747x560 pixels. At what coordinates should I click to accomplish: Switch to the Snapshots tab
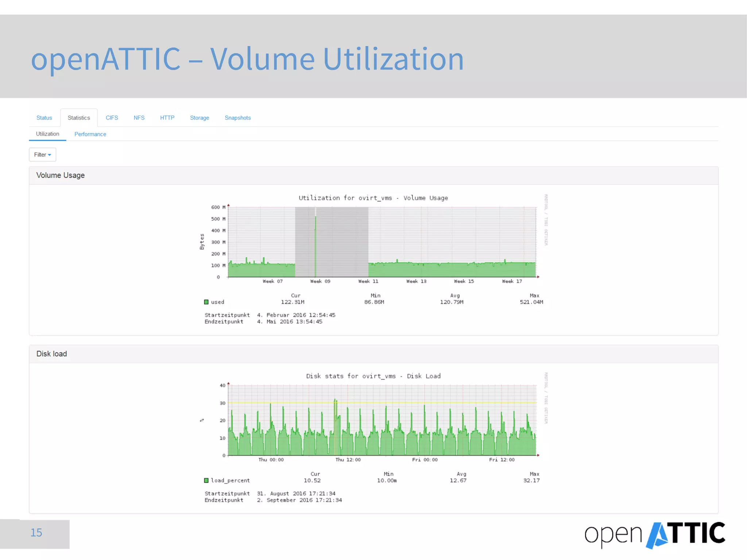[x=238, y=118]
